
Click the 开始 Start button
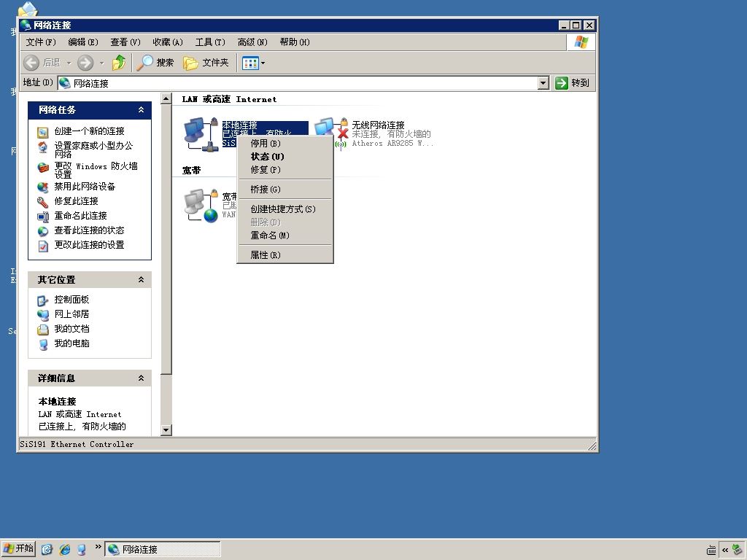tap(18, 548)
